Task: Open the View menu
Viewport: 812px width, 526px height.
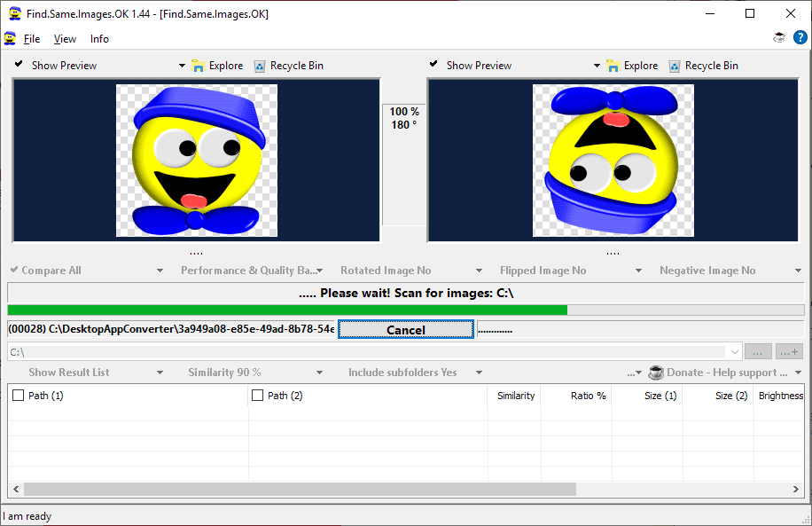Action: (65, 39)
